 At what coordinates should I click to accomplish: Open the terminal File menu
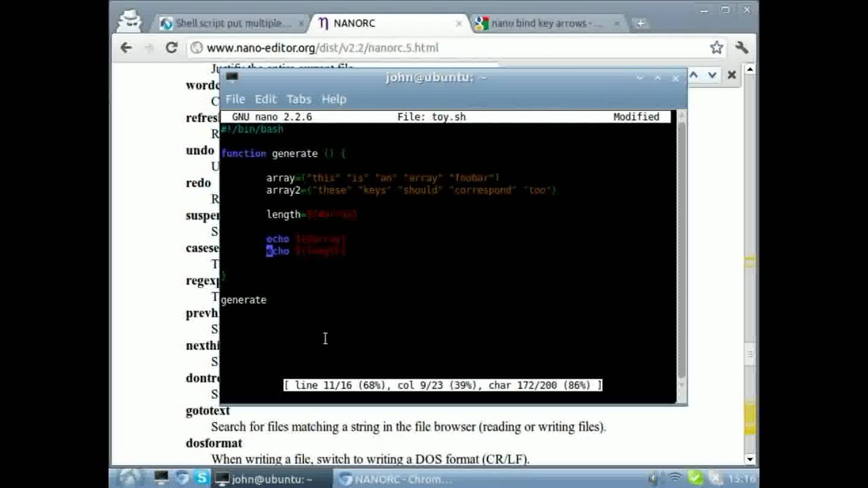click(x=235, y=99)
